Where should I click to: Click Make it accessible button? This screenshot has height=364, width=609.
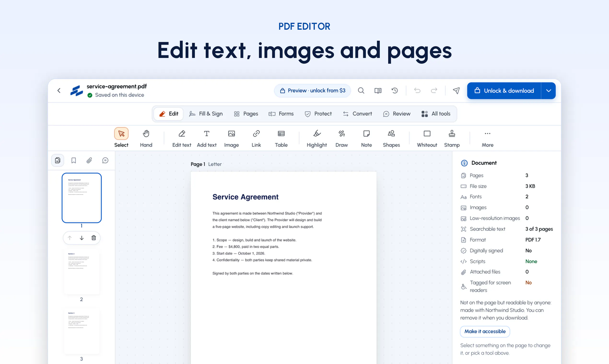point(485,331)
